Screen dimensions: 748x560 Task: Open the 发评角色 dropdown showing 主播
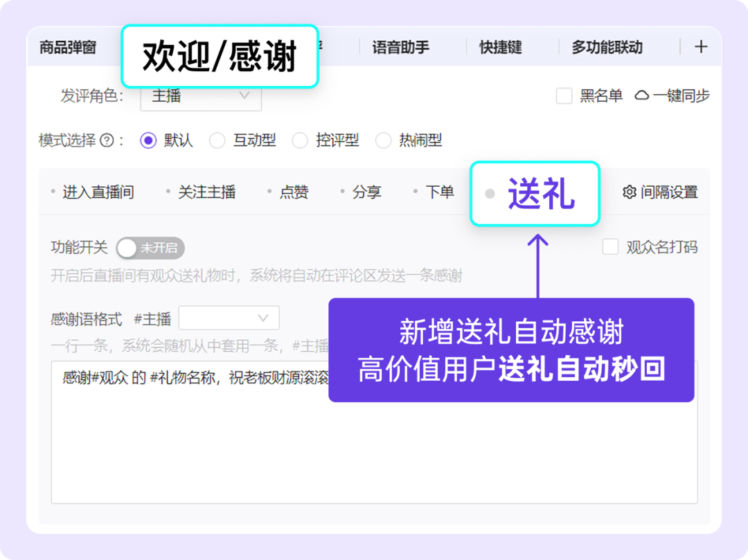click(x=201, y=97)
